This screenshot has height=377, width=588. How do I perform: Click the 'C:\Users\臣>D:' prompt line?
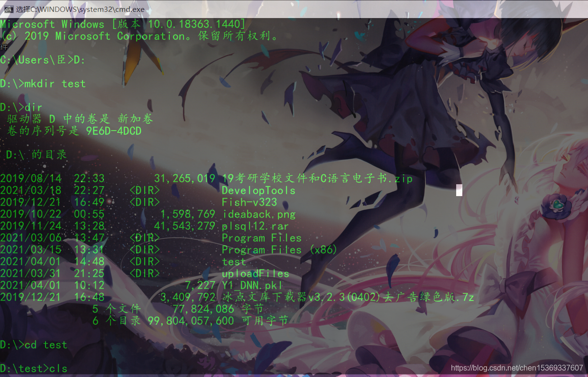[x=43, y=60]
